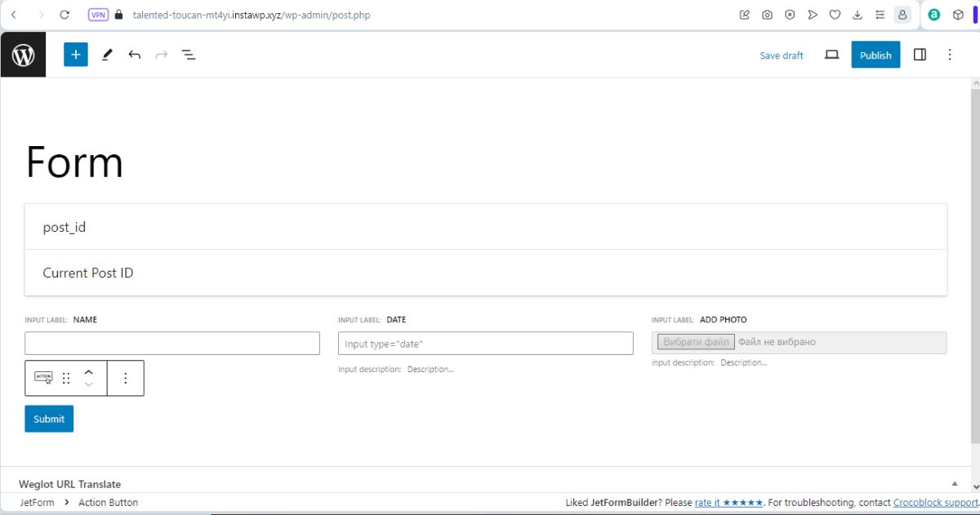Open the block inserter
The height and width of the screenshot is (515, 980).
[x=75, y=54]
